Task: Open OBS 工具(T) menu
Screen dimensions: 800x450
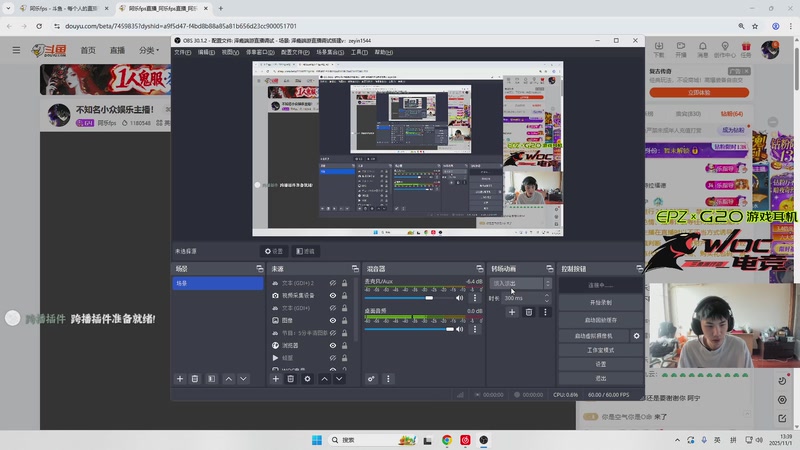Action: [359, 52]
